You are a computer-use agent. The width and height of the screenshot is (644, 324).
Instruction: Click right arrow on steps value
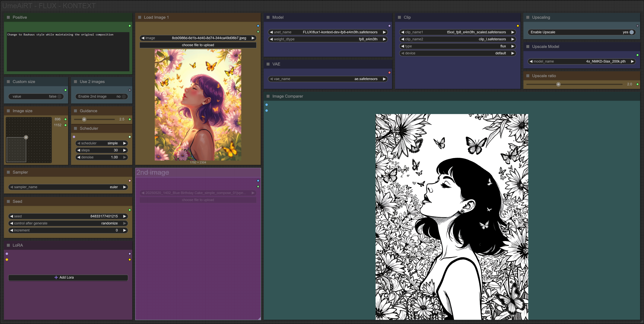[125, 150]
